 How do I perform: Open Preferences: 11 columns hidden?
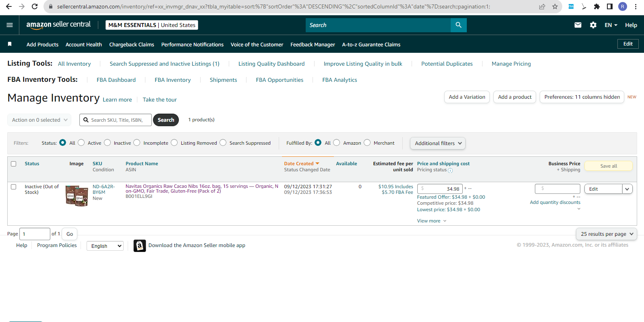click(x=582, y=97)
